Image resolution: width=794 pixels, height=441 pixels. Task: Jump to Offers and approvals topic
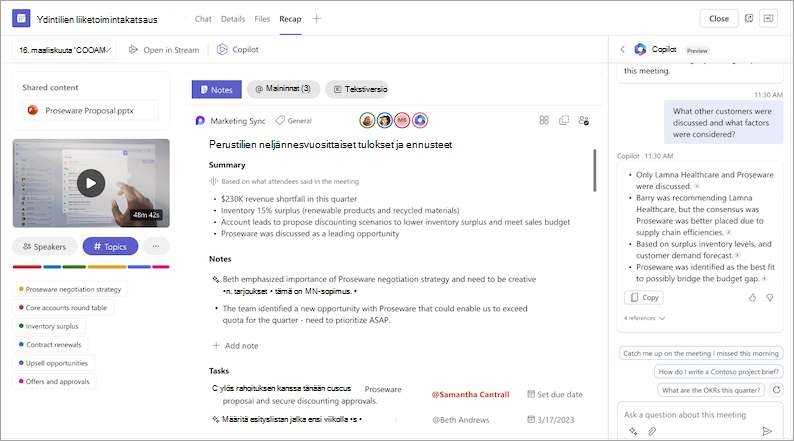click(x=54, y=381)
